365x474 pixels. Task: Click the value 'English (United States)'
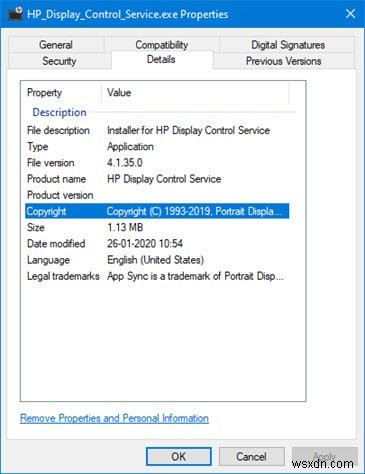[x=155, y=260]
